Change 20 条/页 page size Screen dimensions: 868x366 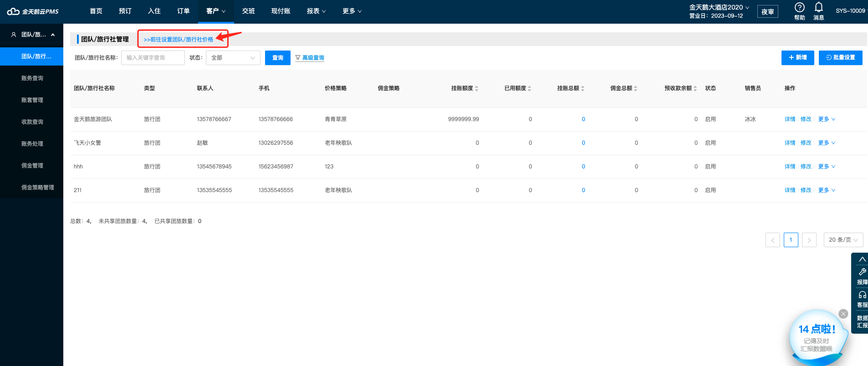pos(843,240)
